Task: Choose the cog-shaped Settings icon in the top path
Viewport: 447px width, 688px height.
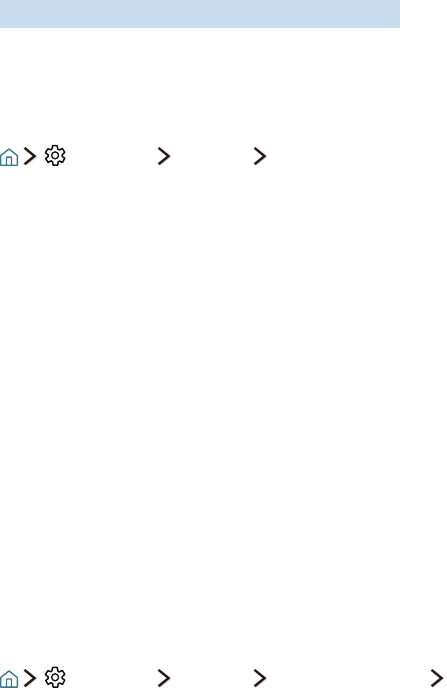Action: (x=55, y=156)
